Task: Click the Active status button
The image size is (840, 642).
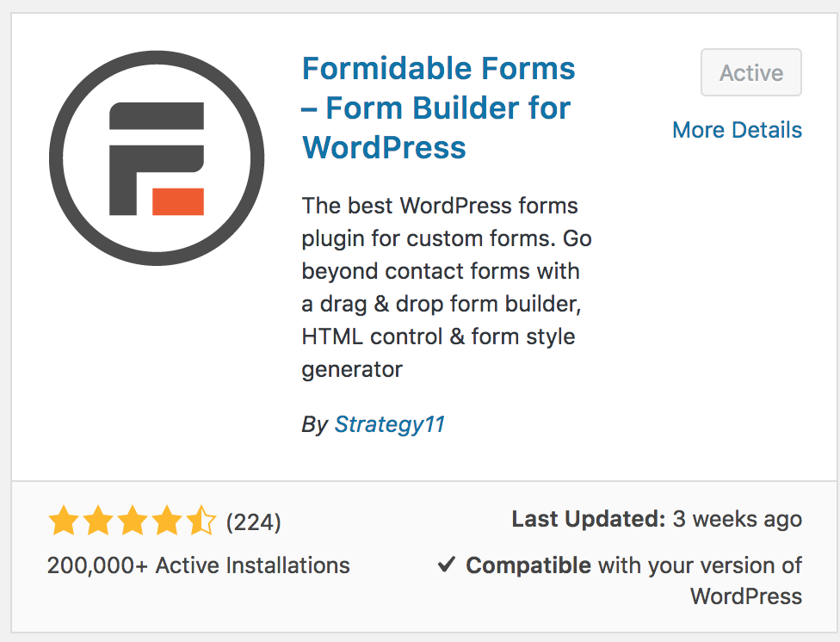Action: 750,72
